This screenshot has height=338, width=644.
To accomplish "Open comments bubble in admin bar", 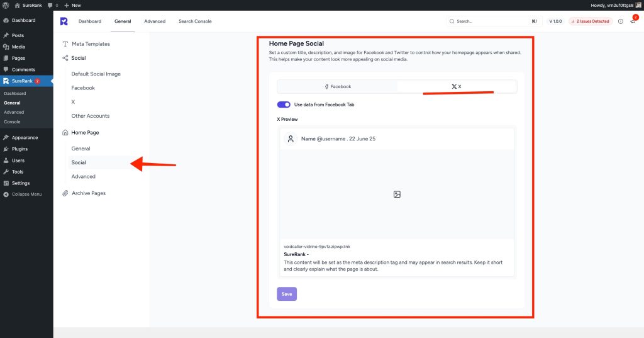I will (53, 5).
